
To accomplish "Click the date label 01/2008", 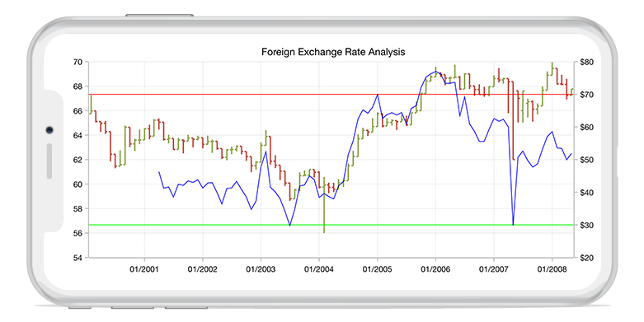I will (552, 269).
